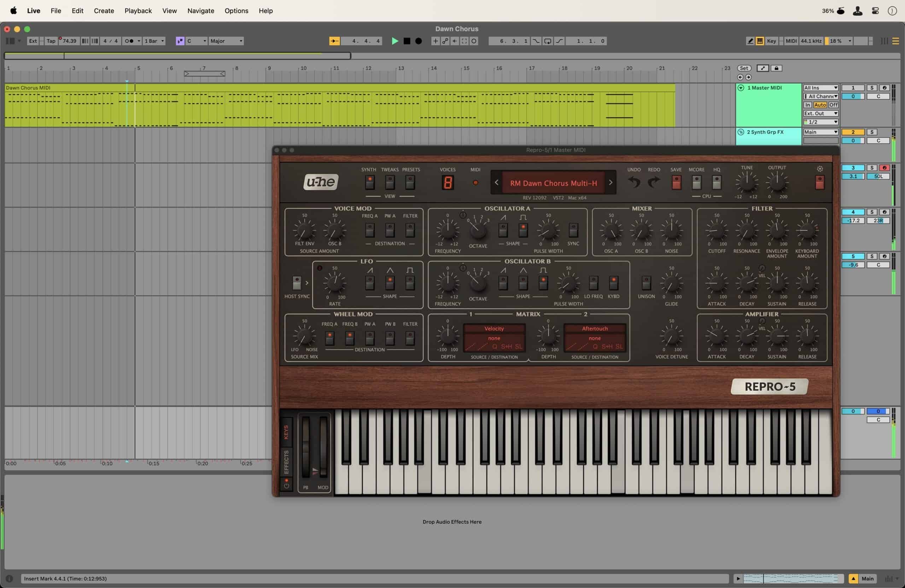905x588 pixels.
Task: Click the Tap tempo button
Action: point(51,41)
